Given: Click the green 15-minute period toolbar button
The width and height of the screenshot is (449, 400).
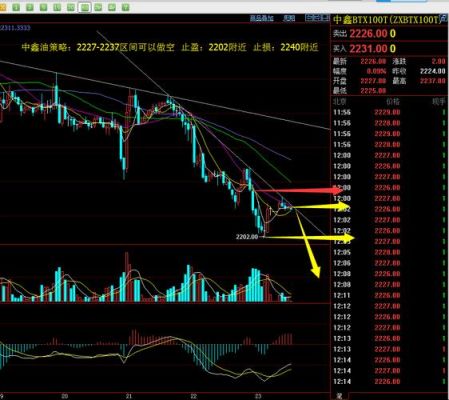Looking at the screenshot, I should point(57,7).
